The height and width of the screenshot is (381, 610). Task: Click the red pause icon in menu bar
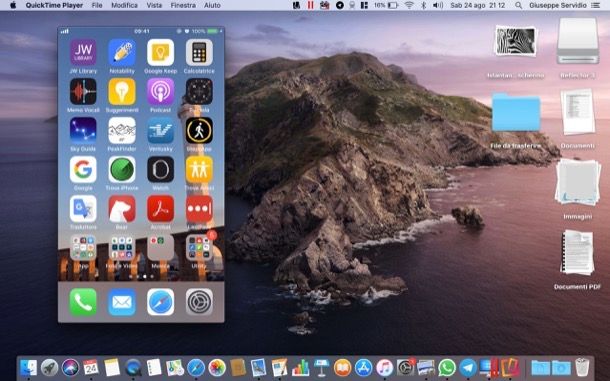click(310, 5)
